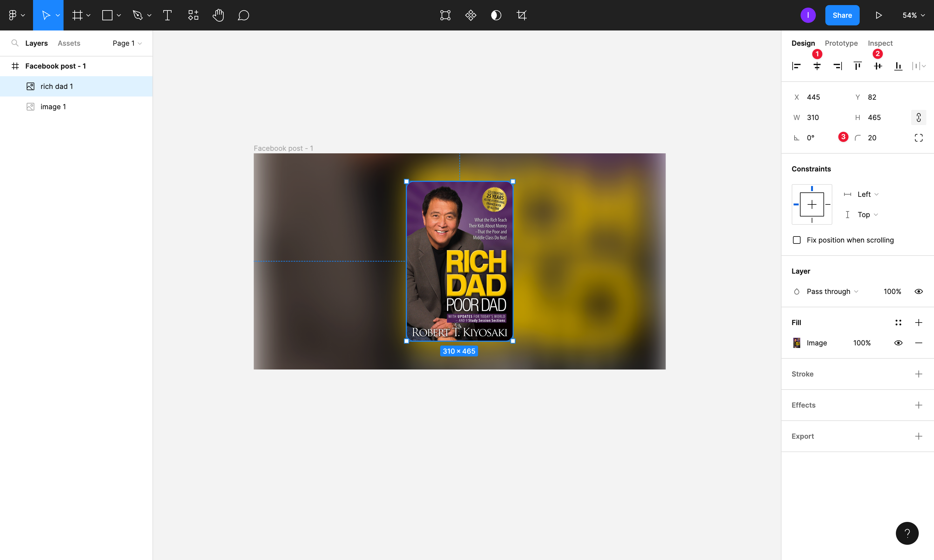934x560 pixels.
Task: Open fill styles icon
Action: pyautogui.click(x=898, y=323)
